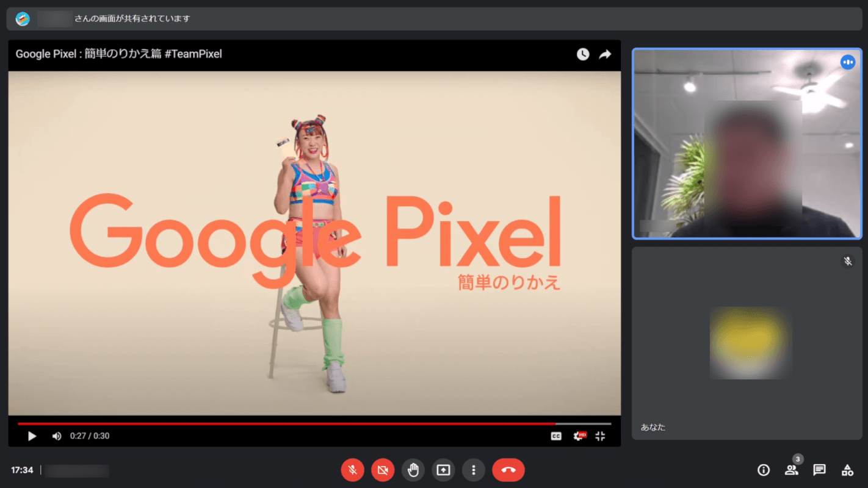Show participants list people icon
Screen dimensions: 868x488
coord(792,470)
